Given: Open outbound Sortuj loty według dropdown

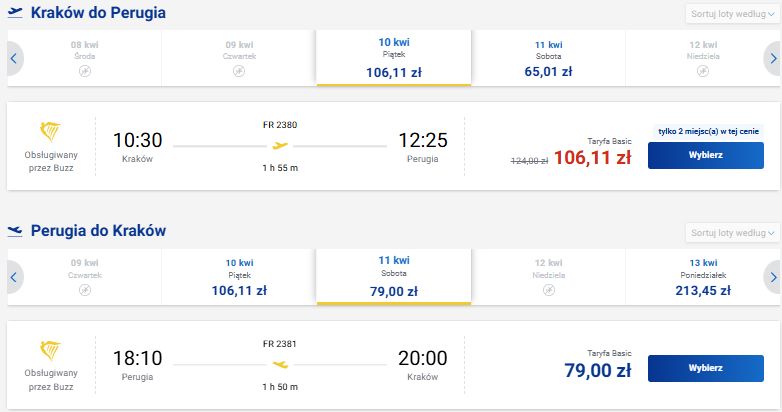Looking at the screenshot, I should point(732,14).
